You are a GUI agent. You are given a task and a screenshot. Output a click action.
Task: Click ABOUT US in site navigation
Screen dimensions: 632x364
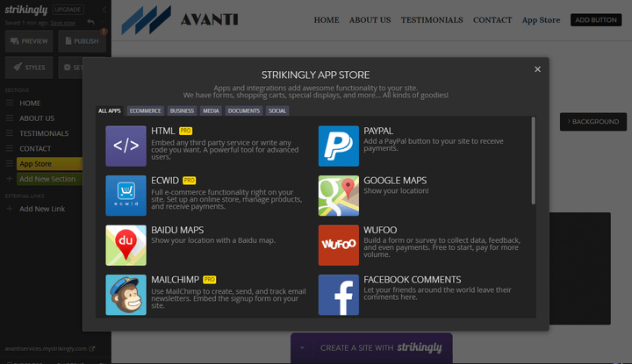coord(370,19)
